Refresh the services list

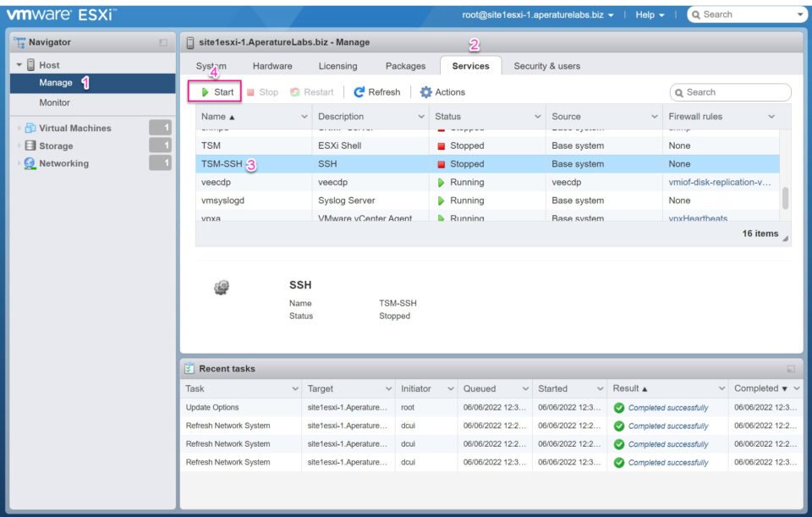(375, 91)
